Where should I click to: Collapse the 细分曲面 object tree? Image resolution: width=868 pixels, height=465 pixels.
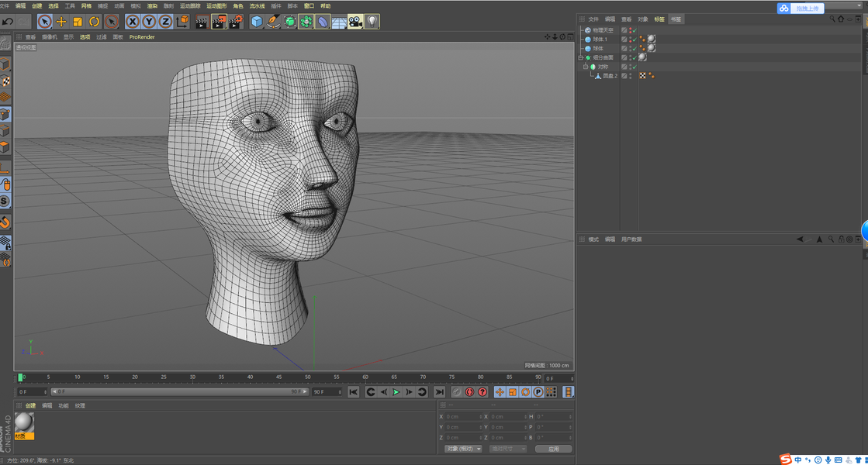click(580, 57)
